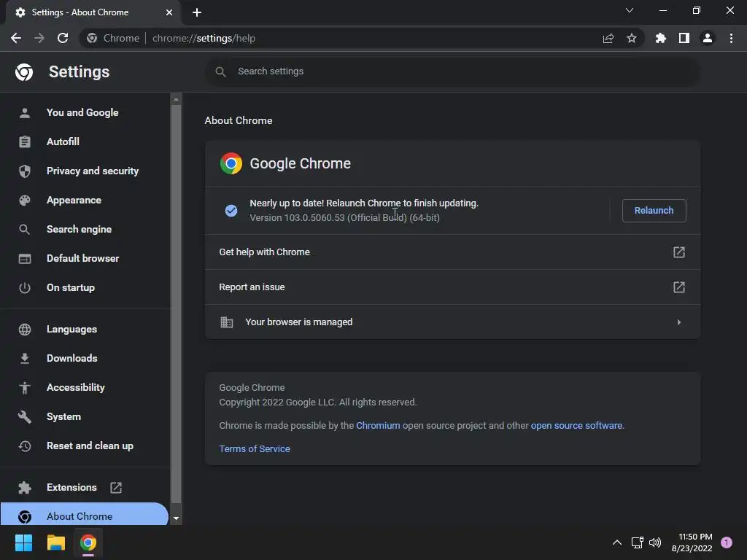
Task: Open Reset and clean up settings
Action: pos(85,446)
